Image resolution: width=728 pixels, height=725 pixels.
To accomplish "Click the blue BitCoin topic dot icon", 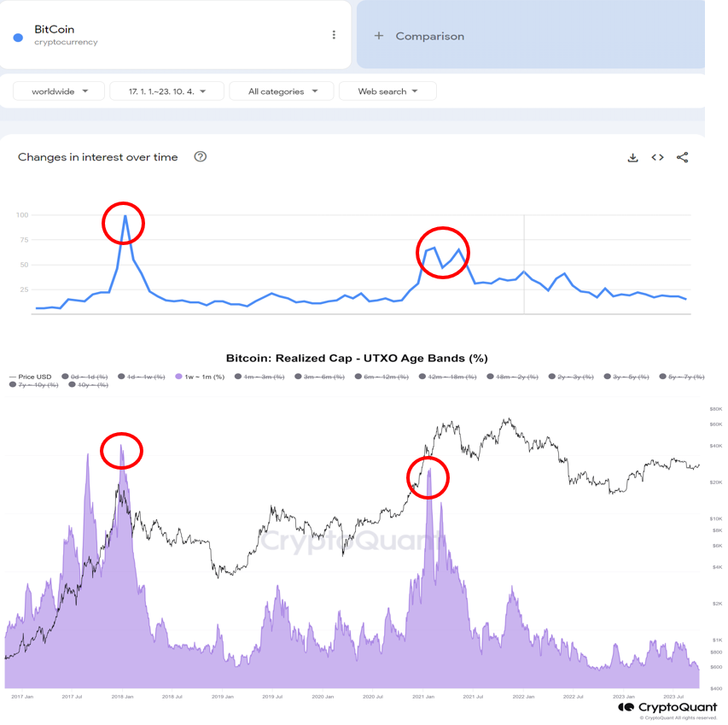I will click(x=17, y=36).
